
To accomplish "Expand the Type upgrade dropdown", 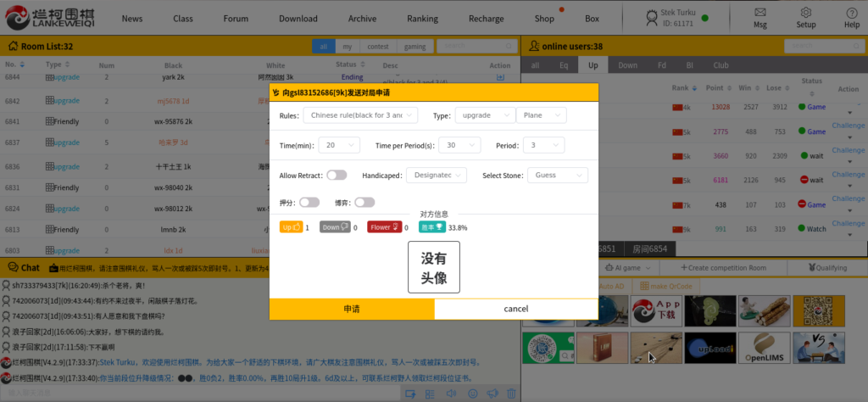I will (485, 114).
